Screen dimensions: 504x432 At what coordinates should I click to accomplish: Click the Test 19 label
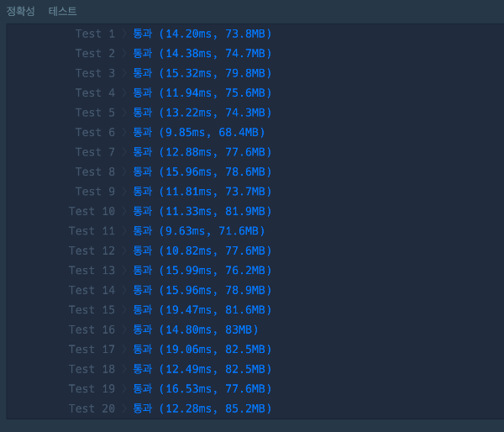tap(92, 389)
